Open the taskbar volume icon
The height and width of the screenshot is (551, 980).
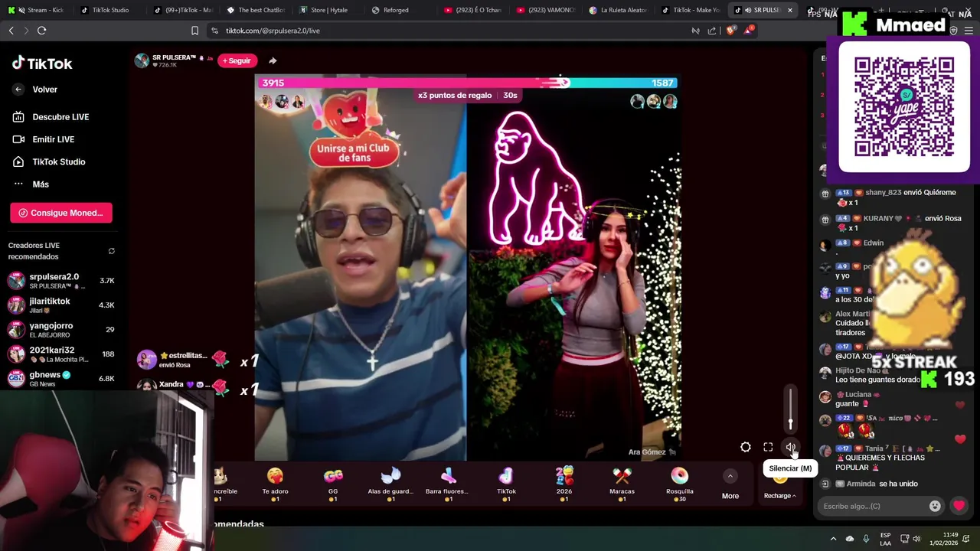(916, 539)
